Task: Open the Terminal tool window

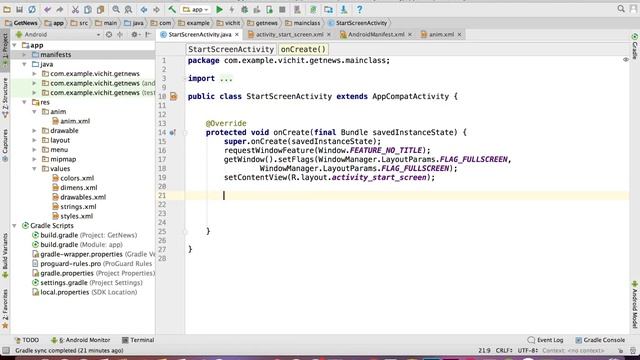Action: tap(138, 340)
